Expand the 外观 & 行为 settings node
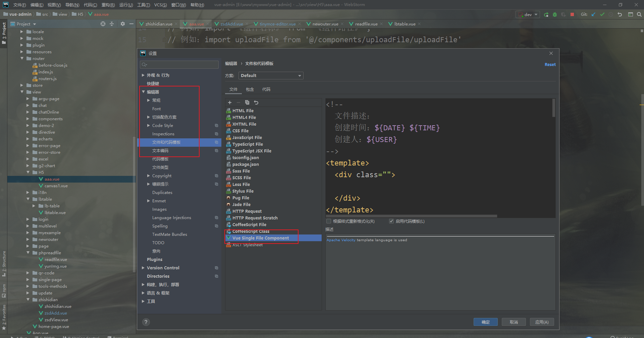This screenshot has height=338, width=644. click(x=143, y=75)
